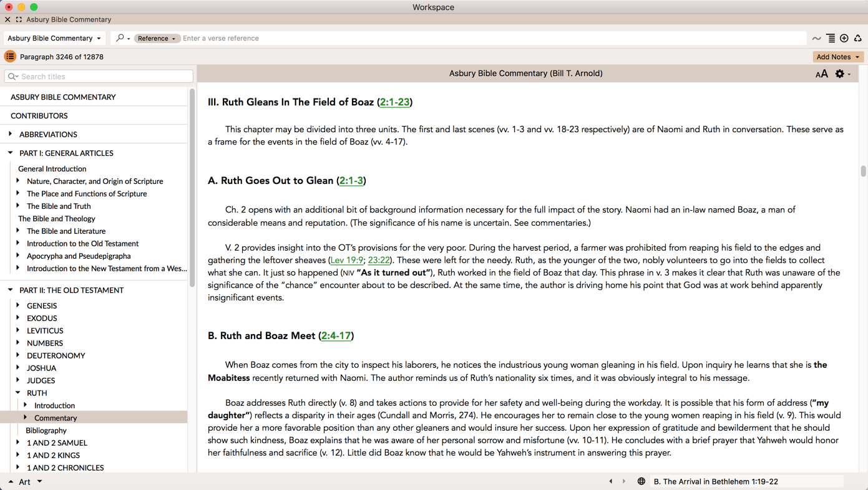868x490 pixels.
Task: Click the sidebar vertical scrollbar
Action: click(x=192, y=187)
